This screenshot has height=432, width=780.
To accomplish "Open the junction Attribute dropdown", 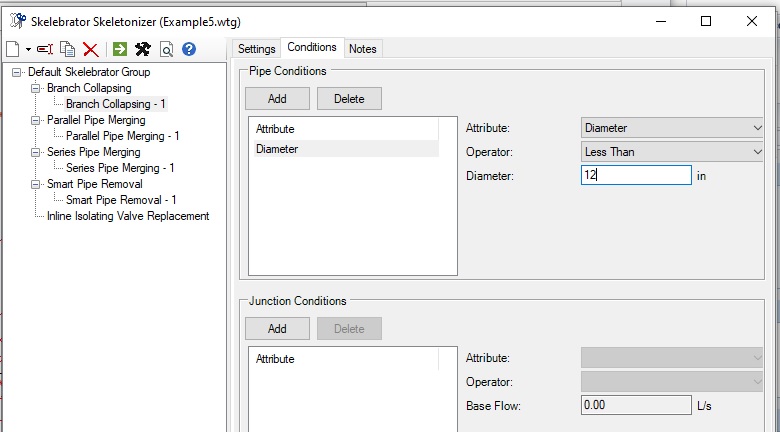I will coord(672,358).
